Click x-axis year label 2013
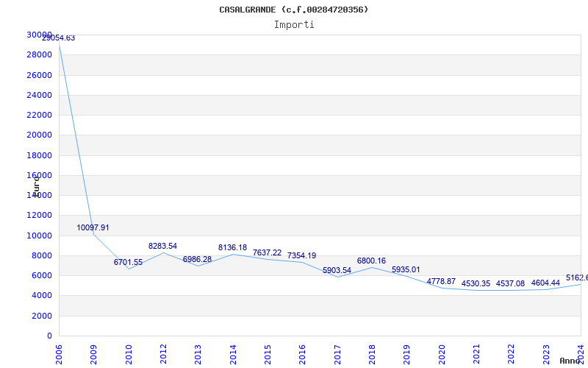588x368 pixels. [x=198, y=355]
